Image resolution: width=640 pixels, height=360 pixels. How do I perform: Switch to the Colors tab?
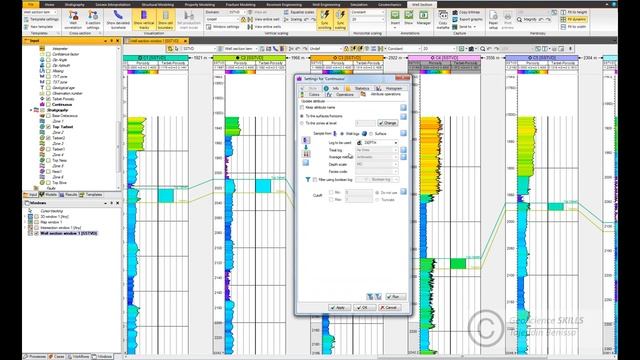click(x=311, y=94)
